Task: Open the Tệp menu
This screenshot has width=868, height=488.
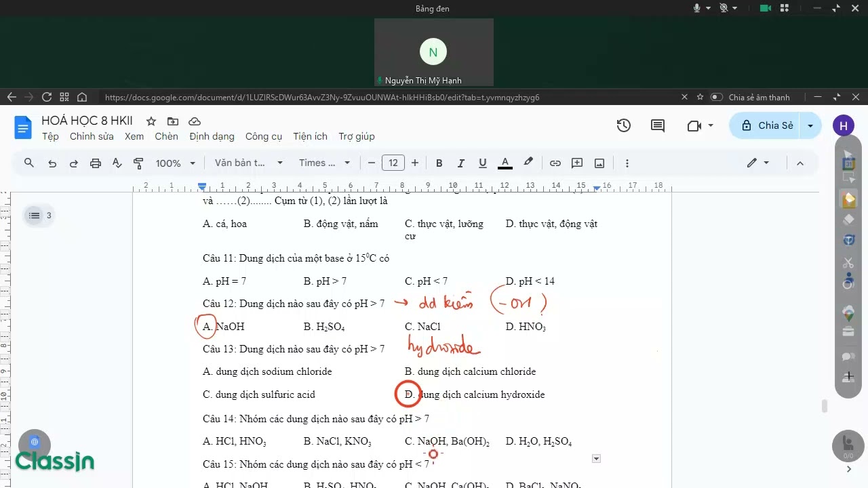Action: pyautogui.click(x=50, y=136)
